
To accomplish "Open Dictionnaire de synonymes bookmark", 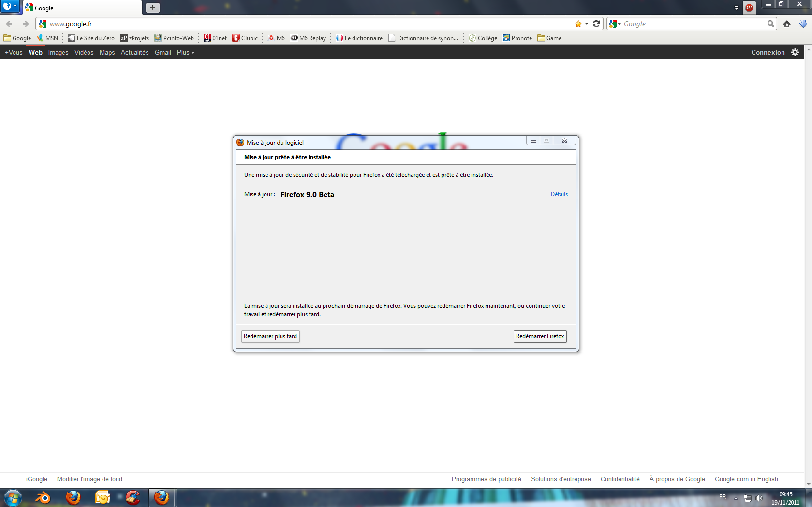I will coord(423,38).
